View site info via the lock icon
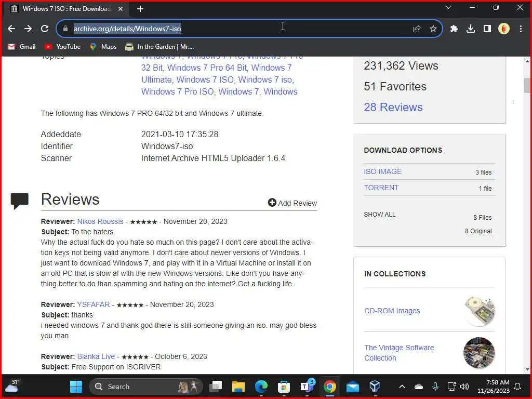The width and height of the screenshot is (532, 399). [x=65, y=29]
